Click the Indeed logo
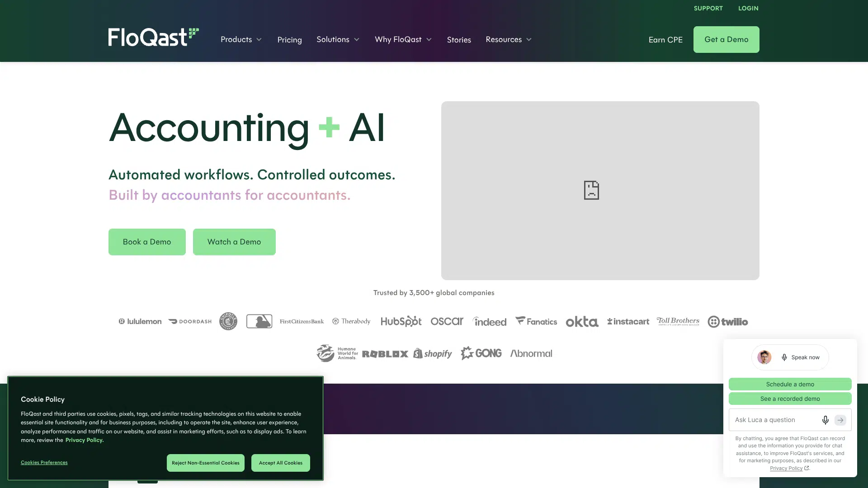This screenshot has width=868, height=488. pos(490,321)
